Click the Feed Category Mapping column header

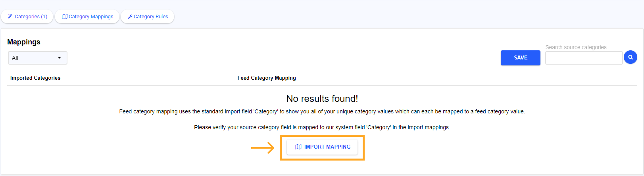(x=267, y=78)
